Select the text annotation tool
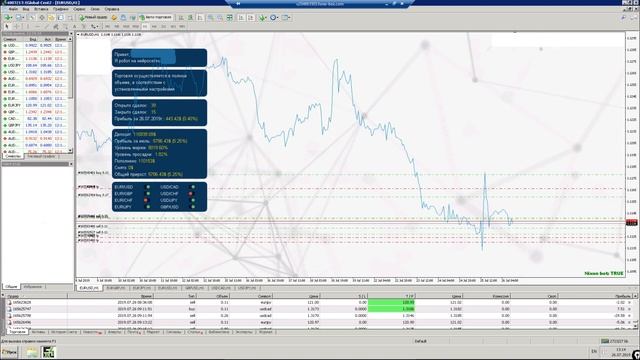640x360 pixels. tap(74, 26)
